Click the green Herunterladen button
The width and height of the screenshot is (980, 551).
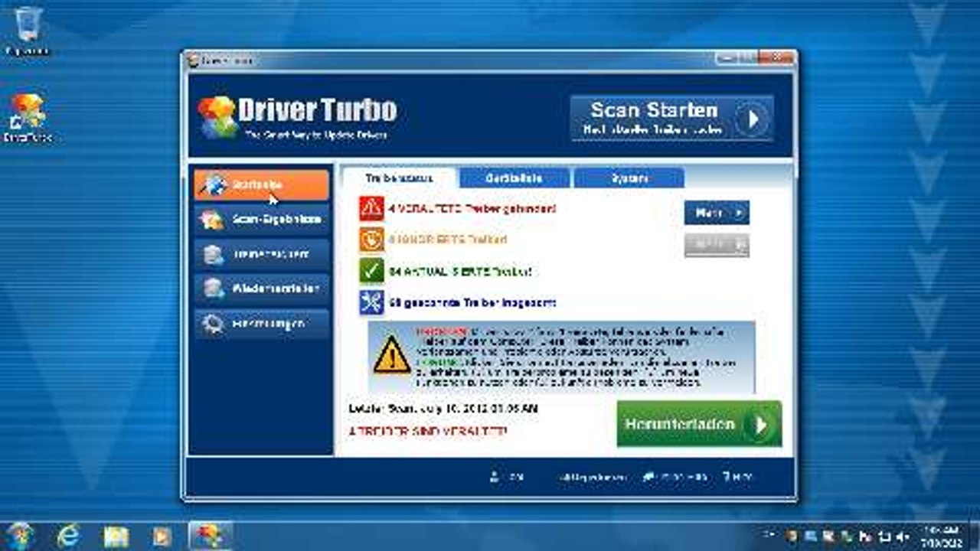click(699, 424)
